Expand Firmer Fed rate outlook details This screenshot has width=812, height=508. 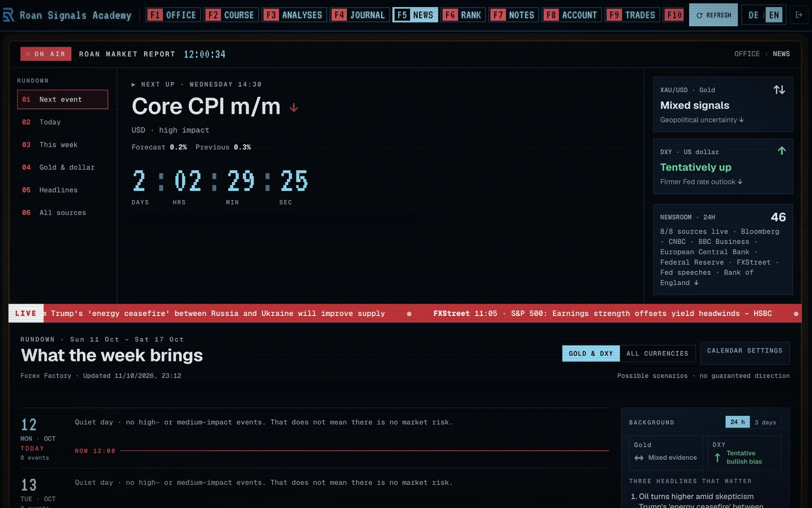point(701,182)
